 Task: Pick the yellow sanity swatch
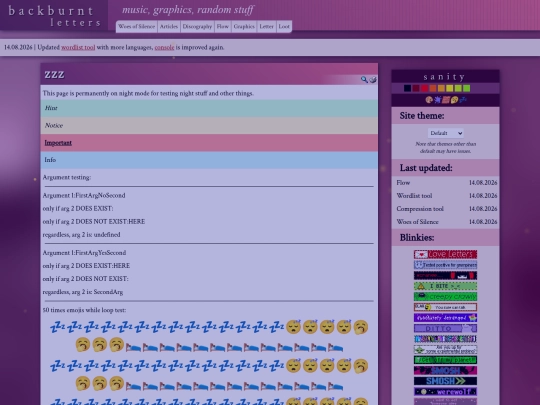[x=450, y=89]
